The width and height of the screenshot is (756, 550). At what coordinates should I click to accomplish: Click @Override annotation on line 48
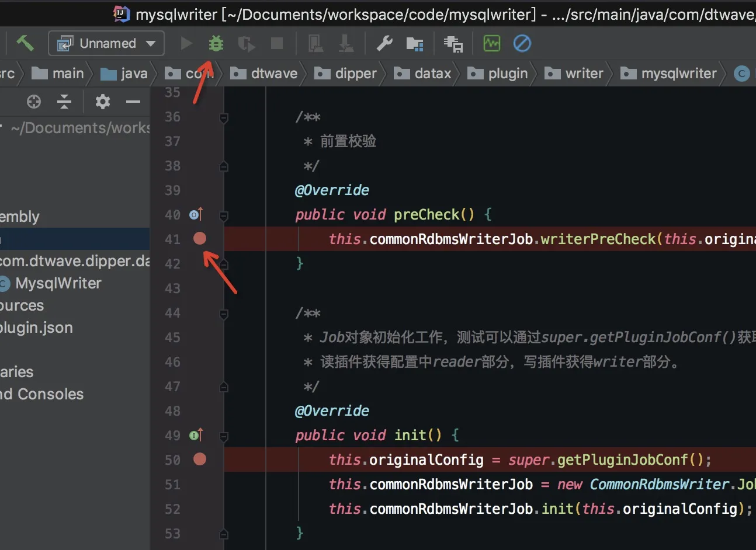coord(332,411)
